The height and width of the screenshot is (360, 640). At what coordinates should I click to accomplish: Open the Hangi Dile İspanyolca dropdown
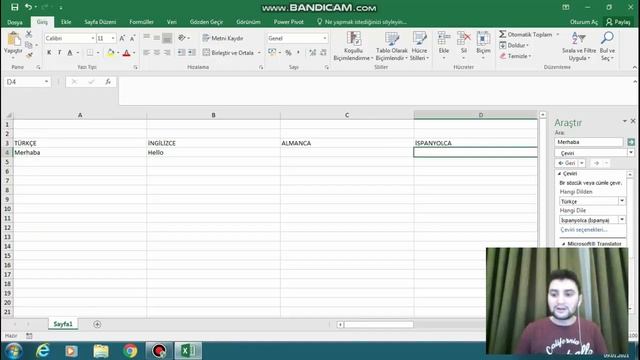[x=622, y=220]
